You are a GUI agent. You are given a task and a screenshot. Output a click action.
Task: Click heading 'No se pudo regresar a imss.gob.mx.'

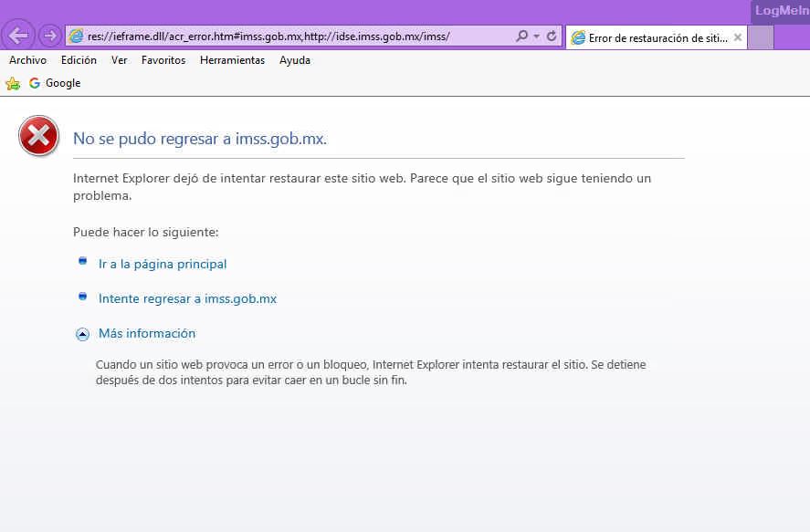point(200,139)
